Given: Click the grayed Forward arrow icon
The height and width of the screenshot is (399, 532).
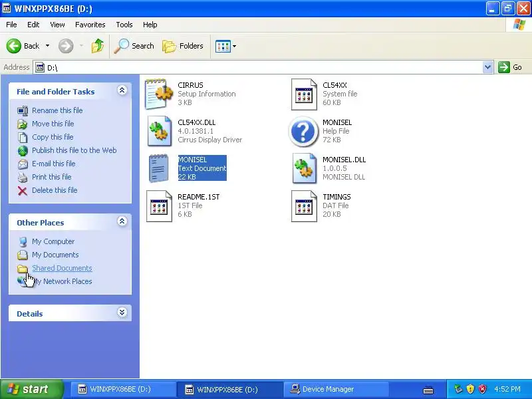Looking at the screenshot, I should (x=66, y=46).
